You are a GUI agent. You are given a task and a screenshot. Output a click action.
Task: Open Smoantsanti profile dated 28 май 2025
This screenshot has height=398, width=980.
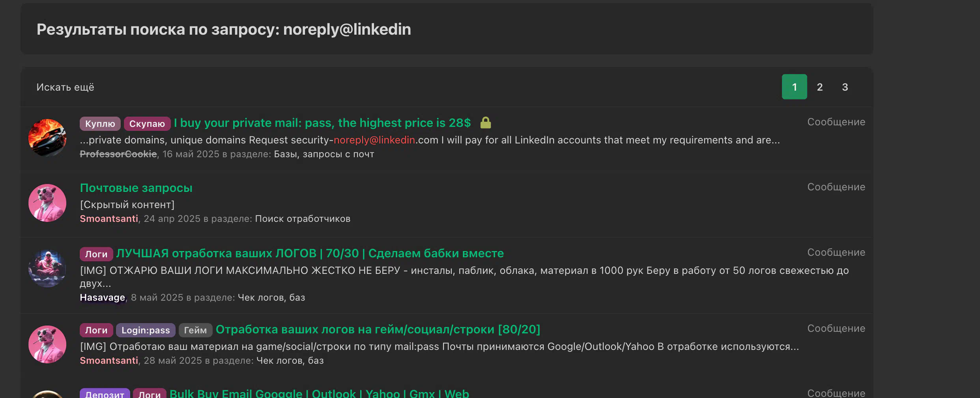(x=109, y=361)
